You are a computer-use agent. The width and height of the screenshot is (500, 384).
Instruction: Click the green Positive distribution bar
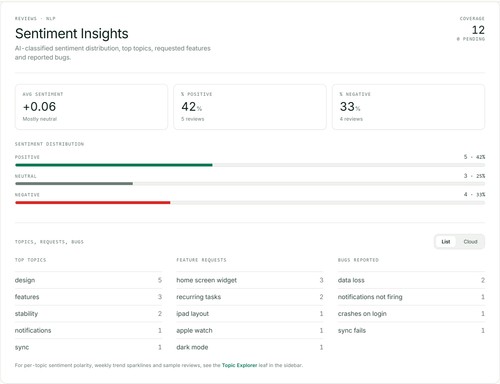pyautogui.click(x=114, y=165)
